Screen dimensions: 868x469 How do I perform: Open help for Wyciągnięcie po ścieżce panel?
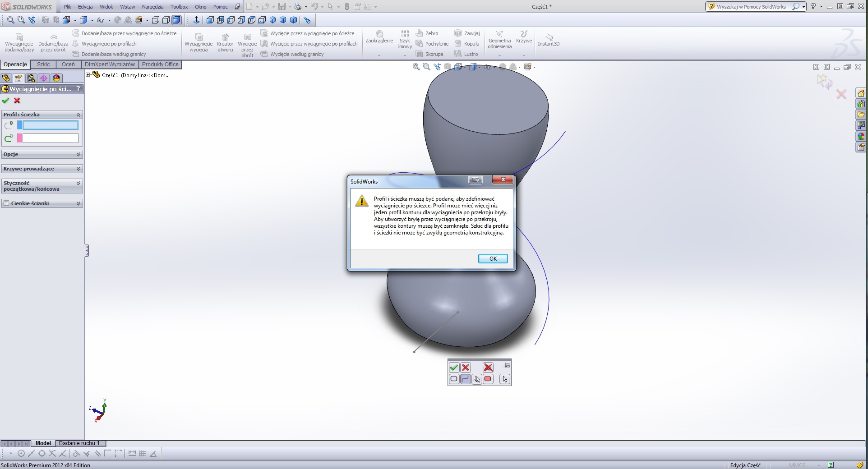point(78,89)
